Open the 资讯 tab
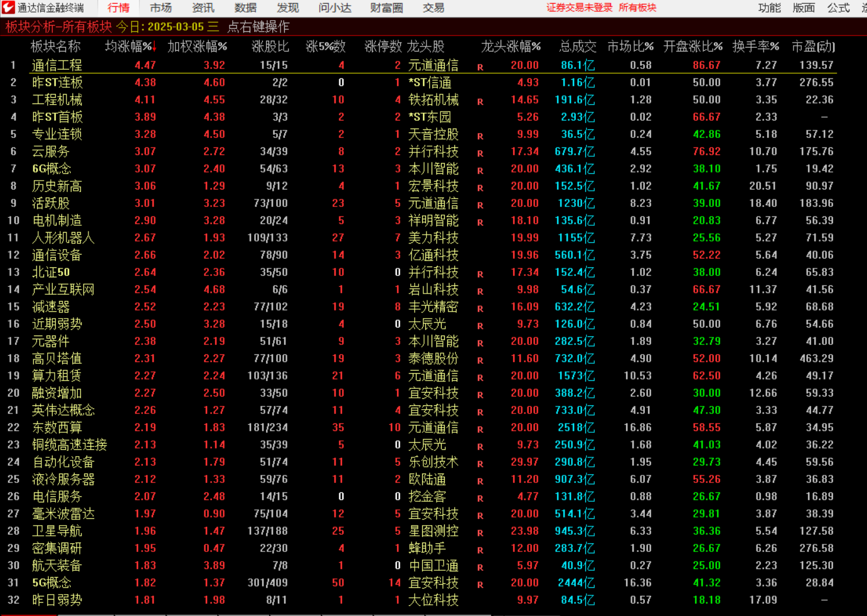This screenshot has height=616, width=867. tap(203, 8)
